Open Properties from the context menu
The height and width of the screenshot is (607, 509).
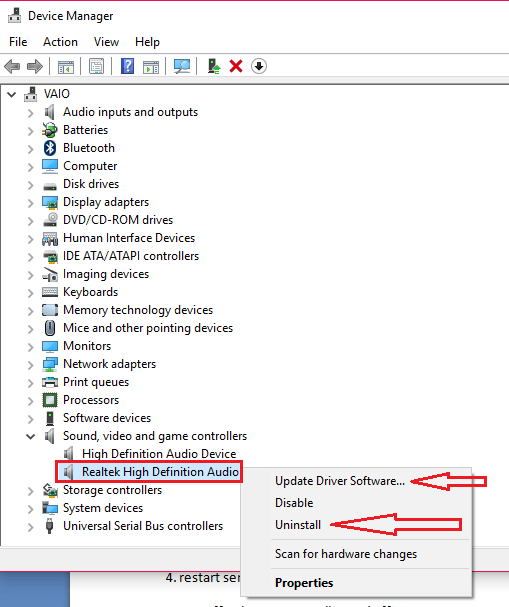pos(304,583)
